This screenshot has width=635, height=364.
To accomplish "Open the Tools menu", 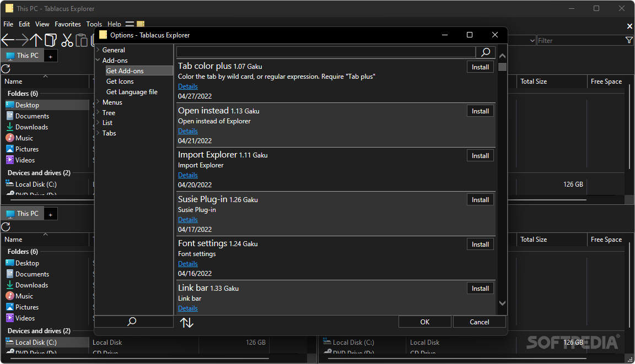I will 94,24.
